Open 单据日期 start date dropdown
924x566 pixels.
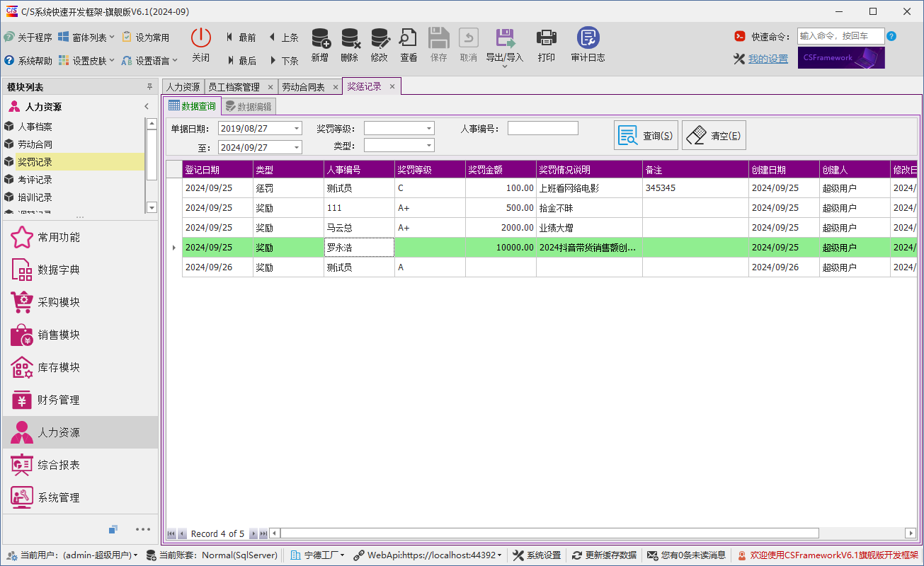click(297, 128)
